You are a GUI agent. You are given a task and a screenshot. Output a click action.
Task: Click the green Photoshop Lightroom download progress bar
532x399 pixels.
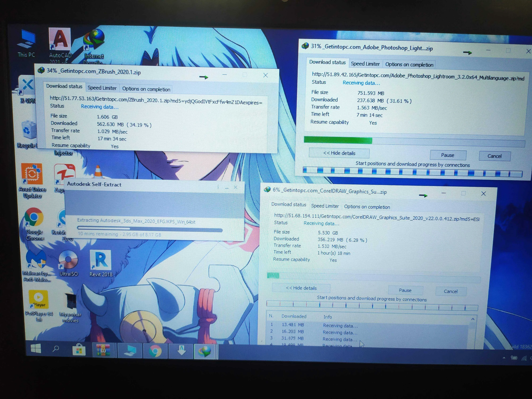(414, 142)
